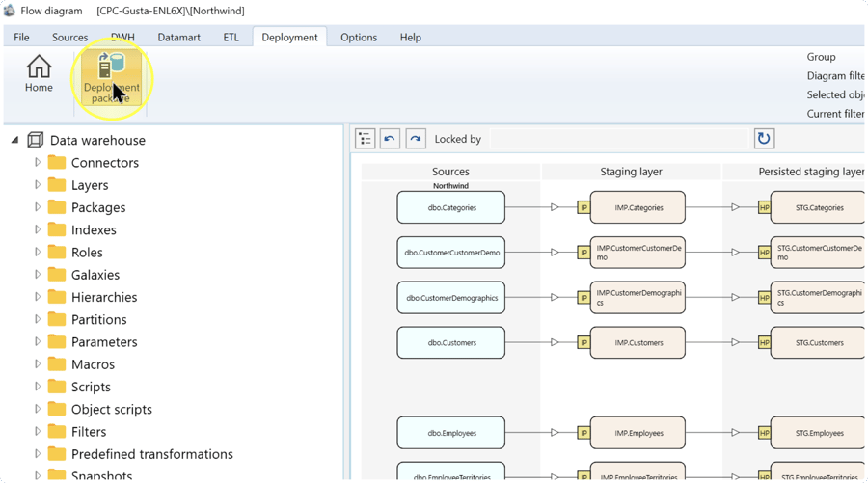868x483 pixels.
Task: Expand the Scripts folder
Action: click(37, 387)
